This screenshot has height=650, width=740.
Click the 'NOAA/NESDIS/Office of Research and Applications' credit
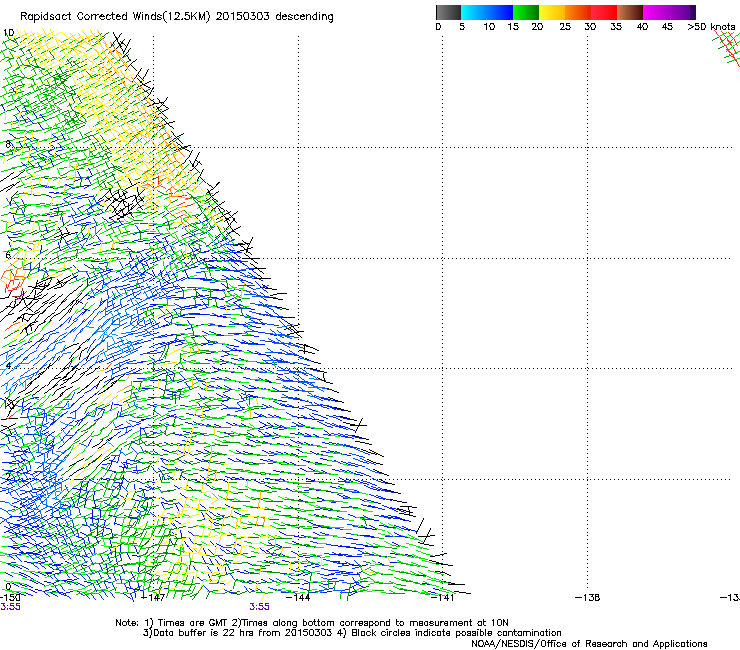click(589, 644)
